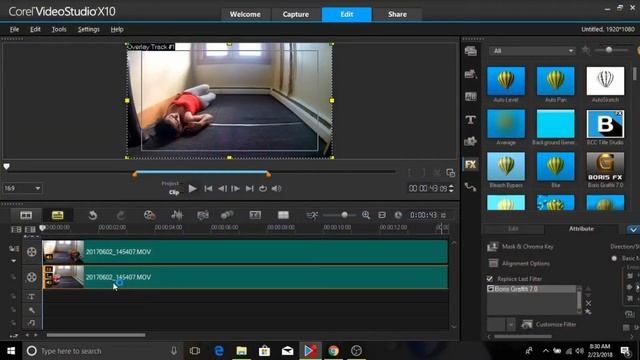
Task: Zoom in the timeline
Action: (366, 215)
